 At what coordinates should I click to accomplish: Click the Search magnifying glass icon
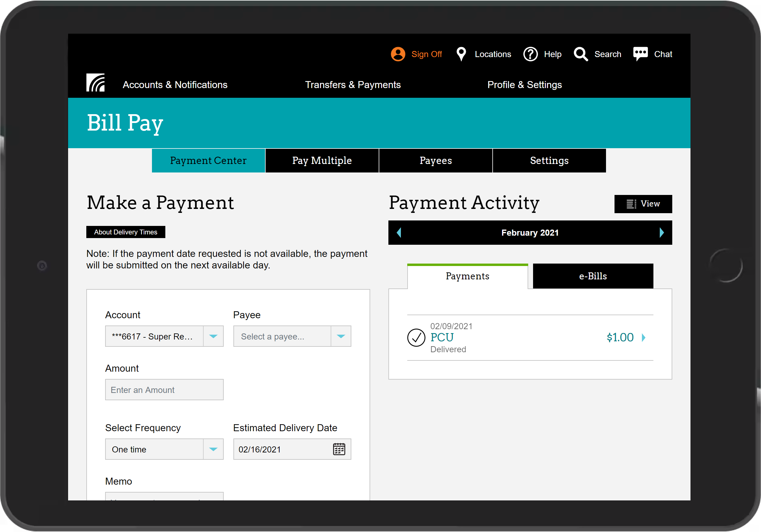click(x=581, y=54)
